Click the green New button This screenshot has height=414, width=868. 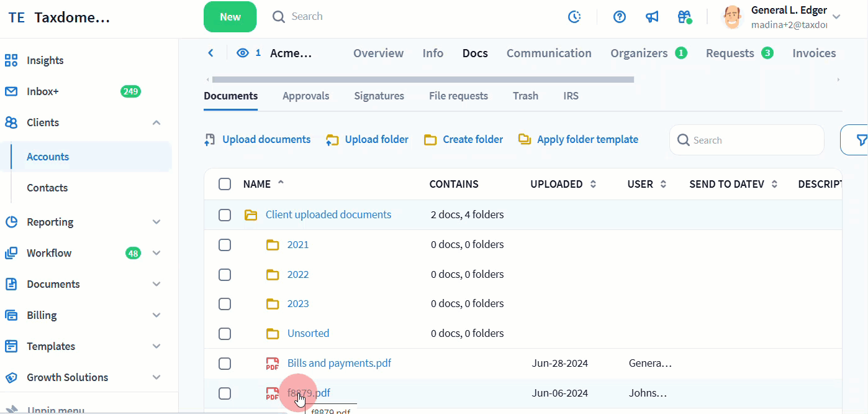tap(230, 17)
